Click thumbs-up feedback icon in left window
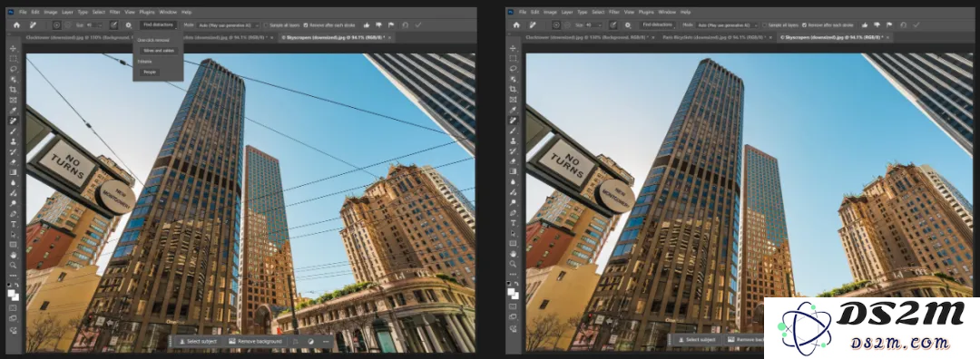The image size is (980, 359). pyautogui.click(x=367, y=25)
